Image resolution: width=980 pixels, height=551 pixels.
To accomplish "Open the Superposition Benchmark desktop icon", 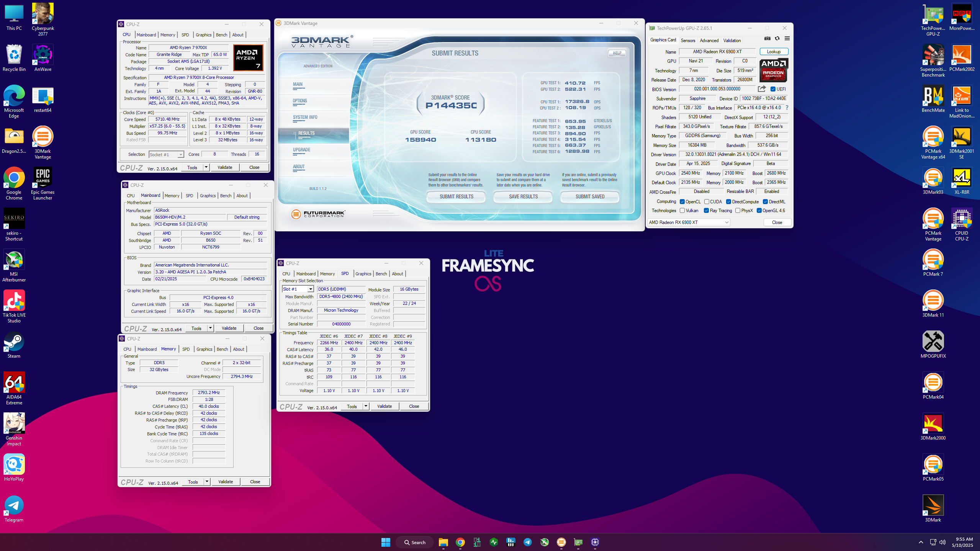I will click(933, 60).
